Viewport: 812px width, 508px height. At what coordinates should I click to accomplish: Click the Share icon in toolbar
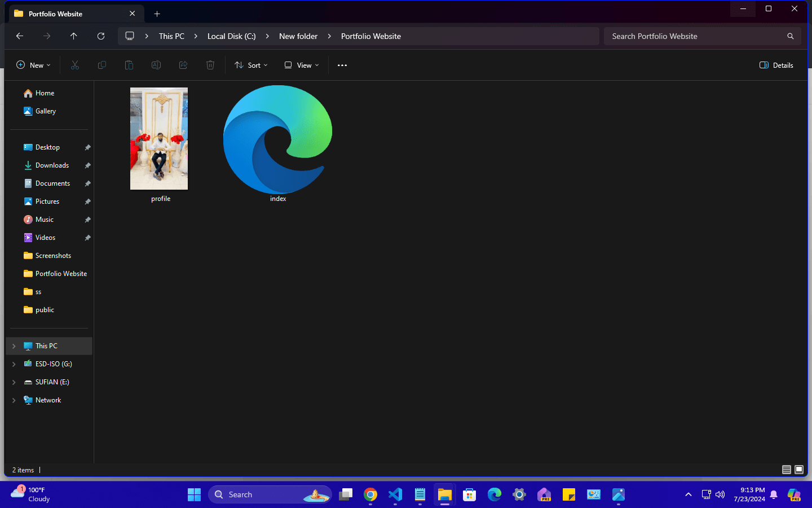[183, 65]
